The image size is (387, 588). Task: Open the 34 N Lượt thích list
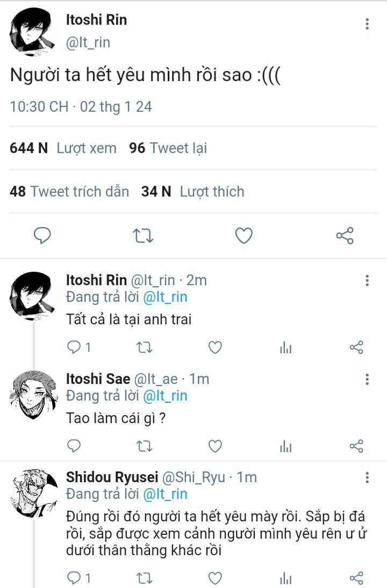[192, 192]
